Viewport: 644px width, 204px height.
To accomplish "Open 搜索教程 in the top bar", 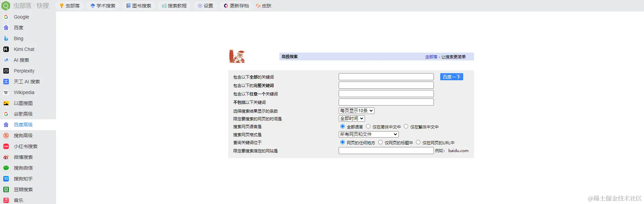I will 174,6.
